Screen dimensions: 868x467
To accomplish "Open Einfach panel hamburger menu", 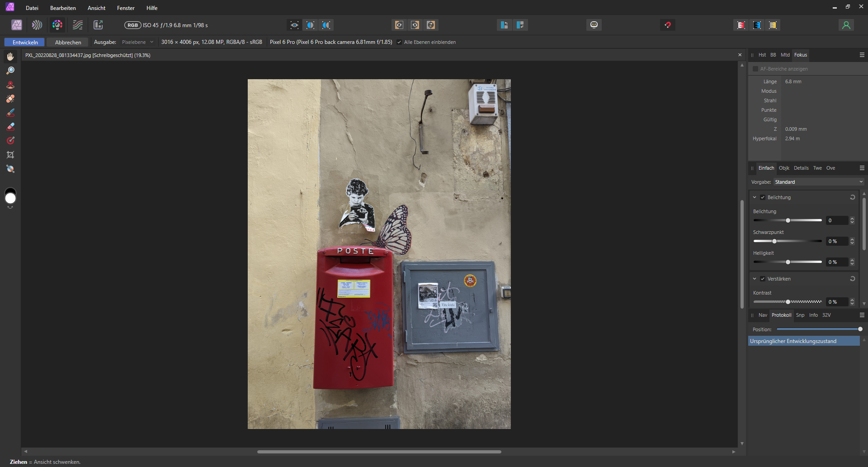I will tap(862, 168).
